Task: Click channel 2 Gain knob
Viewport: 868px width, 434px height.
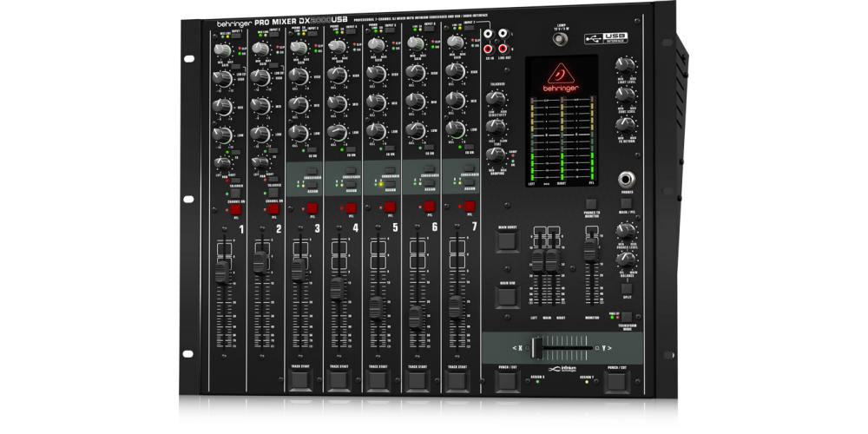Action: pos(260,49)
